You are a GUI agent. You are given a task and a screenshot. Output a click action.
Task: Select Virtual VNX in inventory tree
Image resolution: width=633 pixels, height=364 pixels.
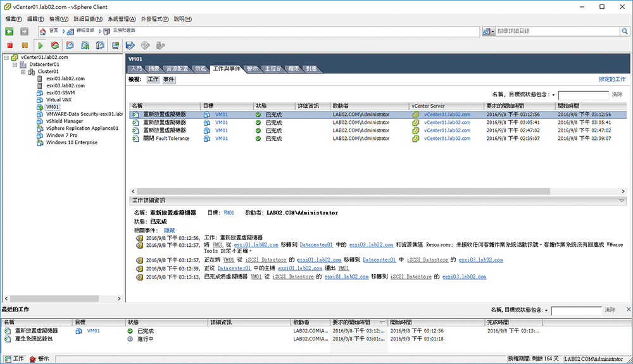tap(58, 99)
